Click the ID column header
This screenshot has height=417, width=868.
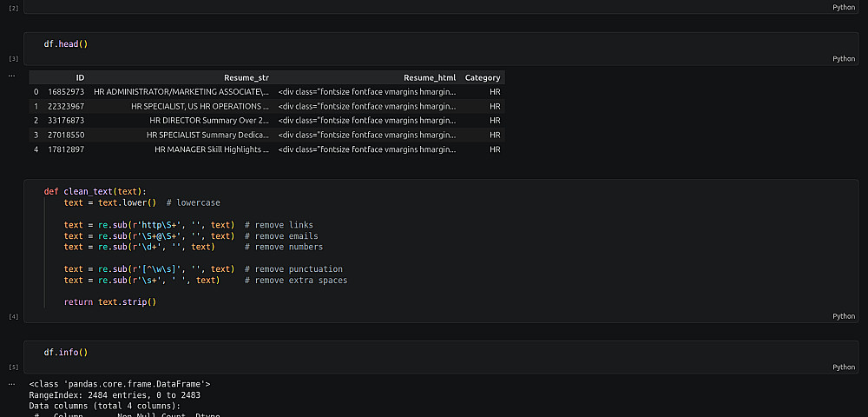[x=80, y=78]
